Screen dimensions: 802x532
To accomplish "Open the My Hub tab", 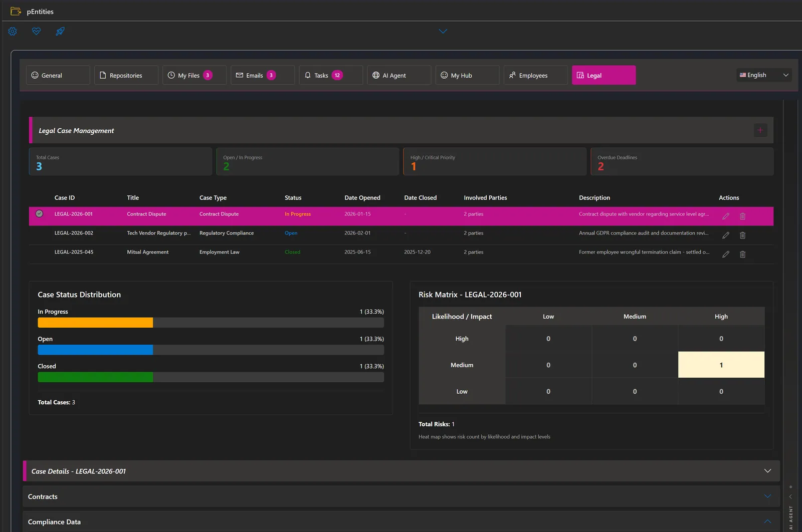I will (467, 75).
